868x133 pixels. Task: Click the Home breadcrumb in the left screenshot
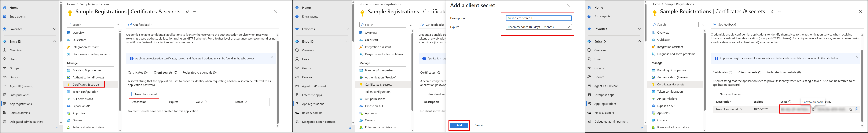pyautogui.click(x=71, y=4)
